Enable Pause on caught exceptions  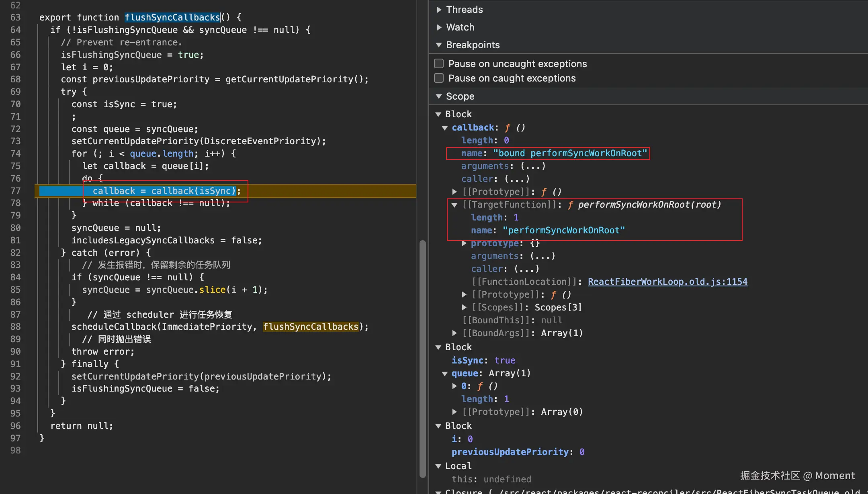439,78
